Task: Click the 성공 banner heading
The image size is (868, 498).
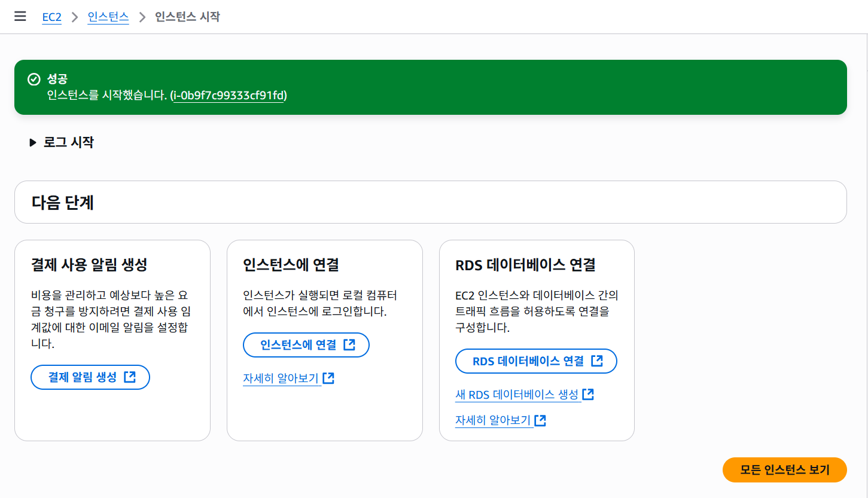Action: coord(57,79)
